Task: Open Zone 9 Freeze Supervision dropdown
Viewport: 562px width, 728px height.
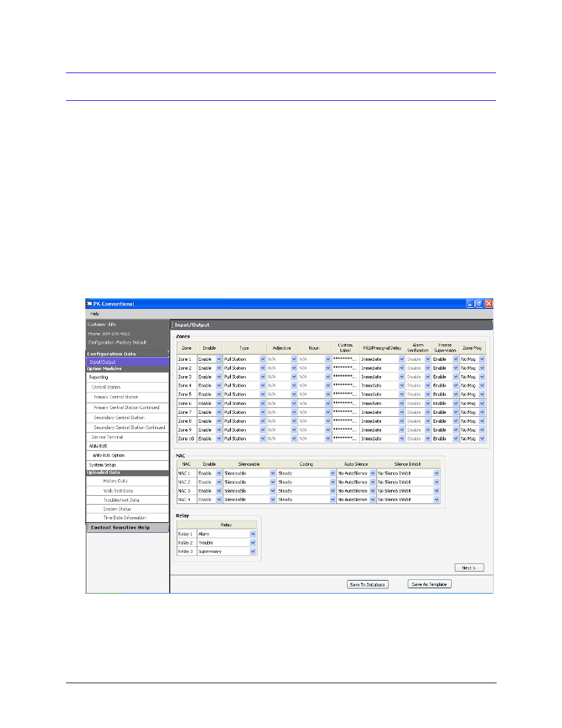Action: [455, 430]
